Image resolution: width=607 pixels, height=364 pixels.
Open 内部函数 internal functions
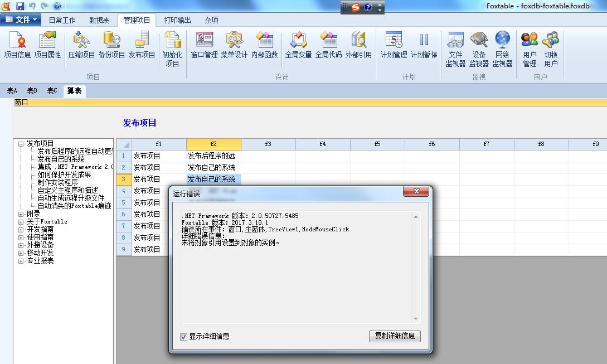(x=265, y=45)
